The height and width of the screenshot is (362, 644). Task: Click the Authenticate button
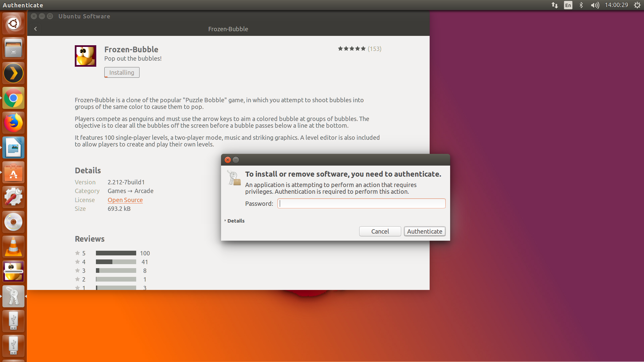click(x=425, y=231)
